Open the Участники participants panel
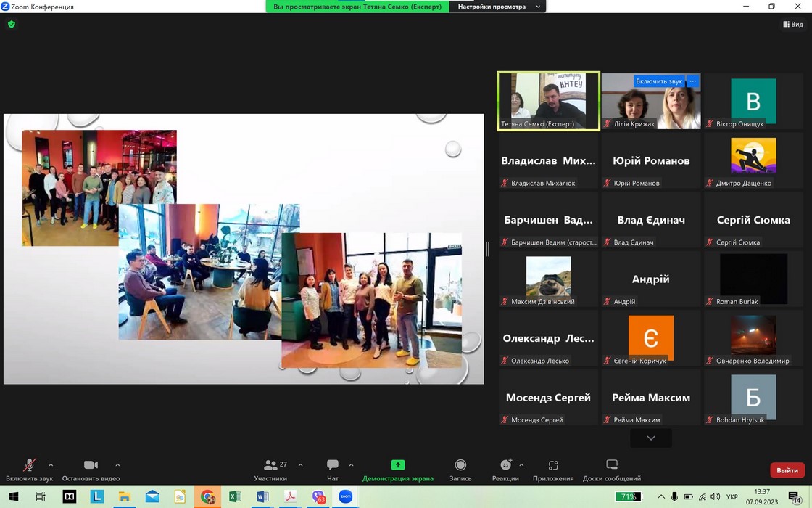 [x=271, y=465]
